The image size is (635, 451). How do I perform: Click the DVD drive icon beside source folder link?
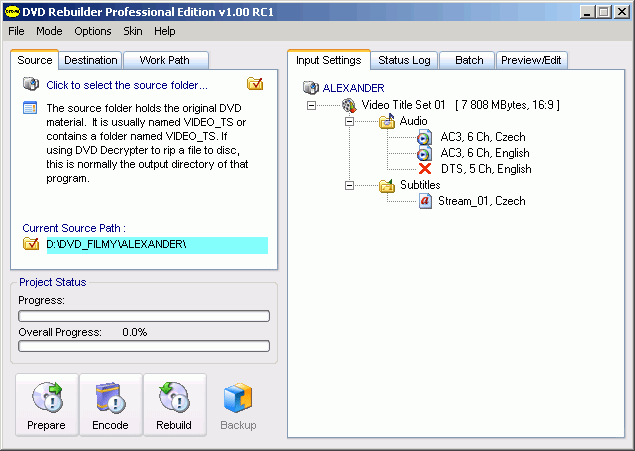(x=31, y=84)
